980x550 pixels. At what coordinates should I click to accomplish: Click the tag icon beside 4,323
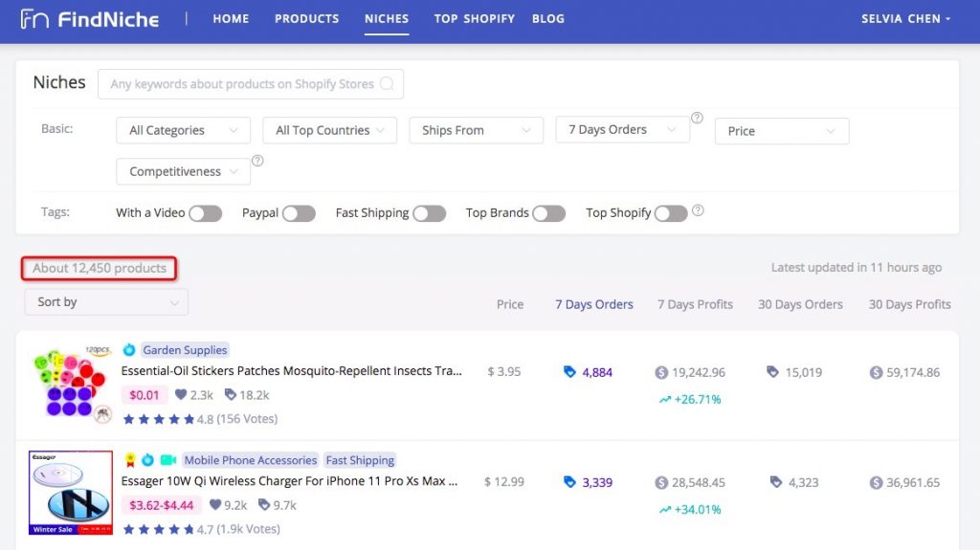tap(775, 482)
